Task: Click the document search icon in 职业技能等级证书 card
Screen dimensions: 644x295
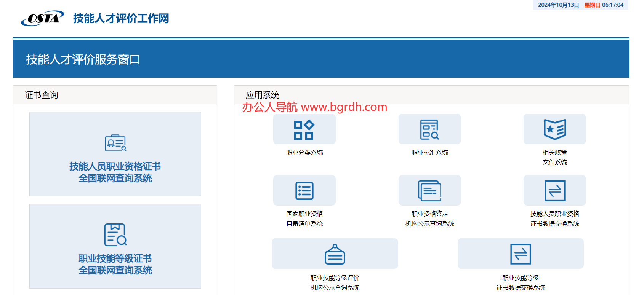Action: click(115, 234)
